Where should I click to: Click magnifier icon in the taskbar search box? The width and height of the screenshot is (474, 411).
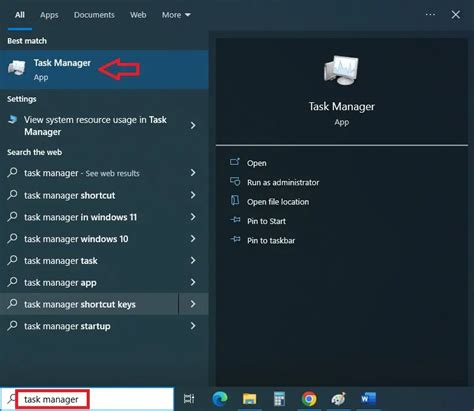pyautogui.click(x=12, y=398)
